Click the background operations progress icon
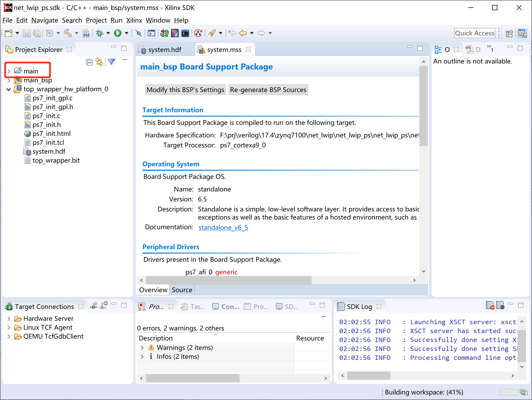This screenshot has height=400, width=532. (524, 392)
